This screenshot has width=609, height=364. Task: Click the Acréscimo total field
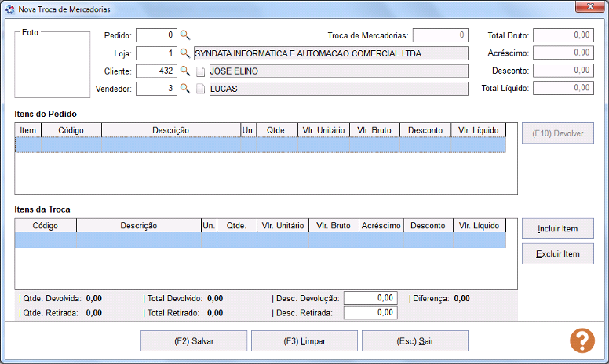tap(563, 53)
